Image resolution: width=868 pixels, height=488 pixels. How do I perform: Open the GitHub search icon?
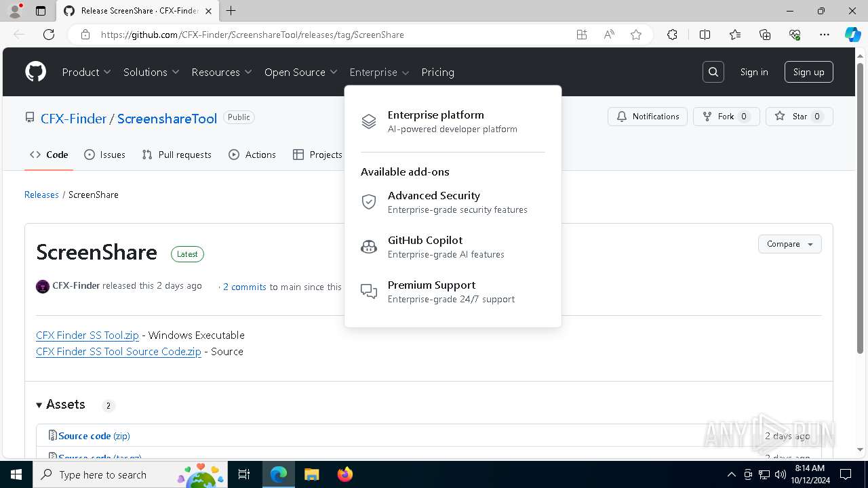[x=713, y=72]
